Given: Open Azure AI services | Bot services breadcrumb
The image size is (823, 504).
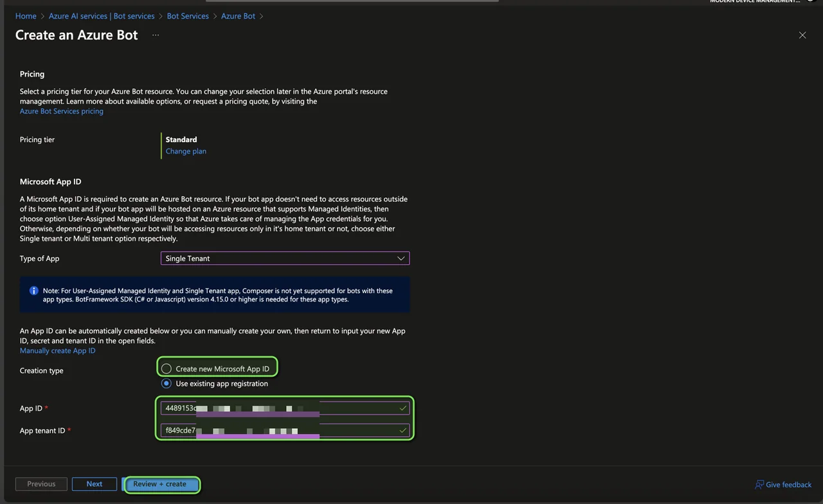Looking at the screenshot, I should click(x=102, y=16).
